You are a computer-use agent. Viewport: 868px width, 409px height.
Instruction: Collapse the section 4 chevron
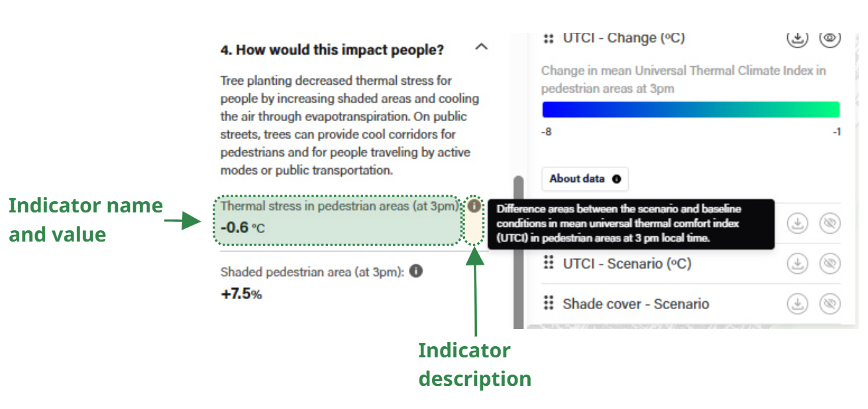coord(482,47)
